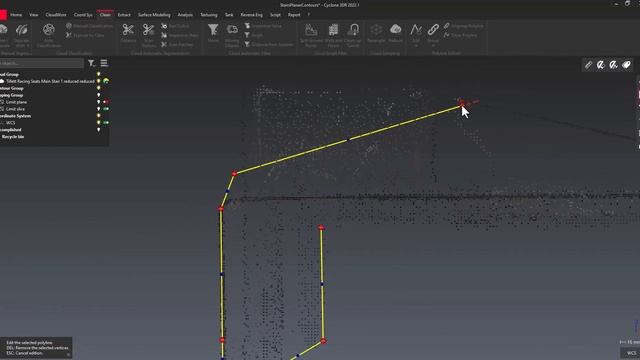This screenshot has height=360, width=640.
Task: Click the tree filter funnel icon
Action: coord(91,63)
